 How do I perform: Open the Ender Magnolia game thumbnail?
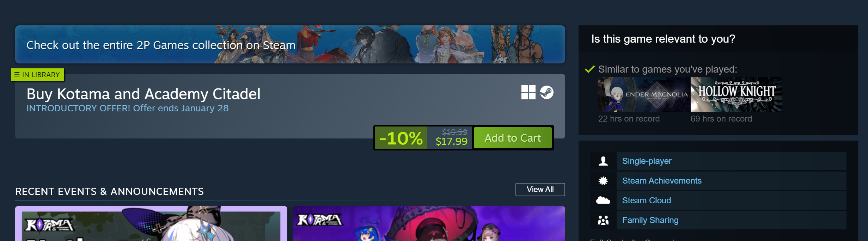pos(644,94)
